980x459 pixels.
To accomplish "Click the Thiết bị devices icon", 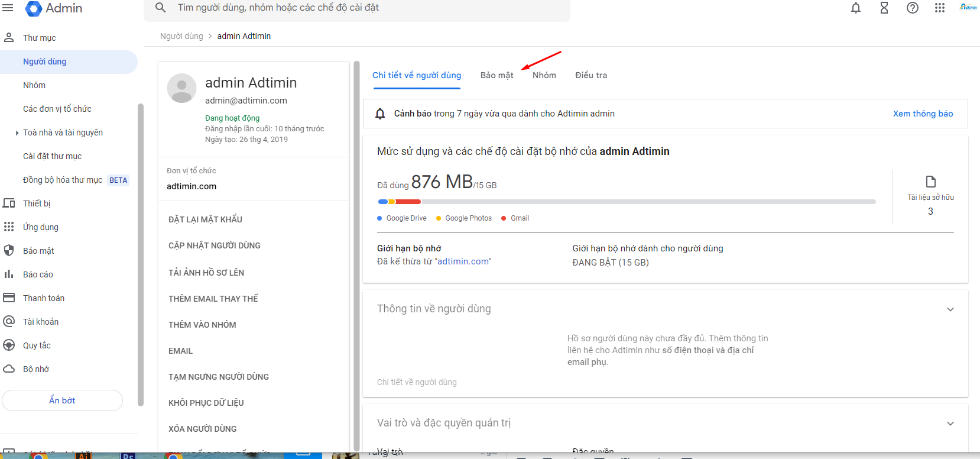I will tap(9, 203).
